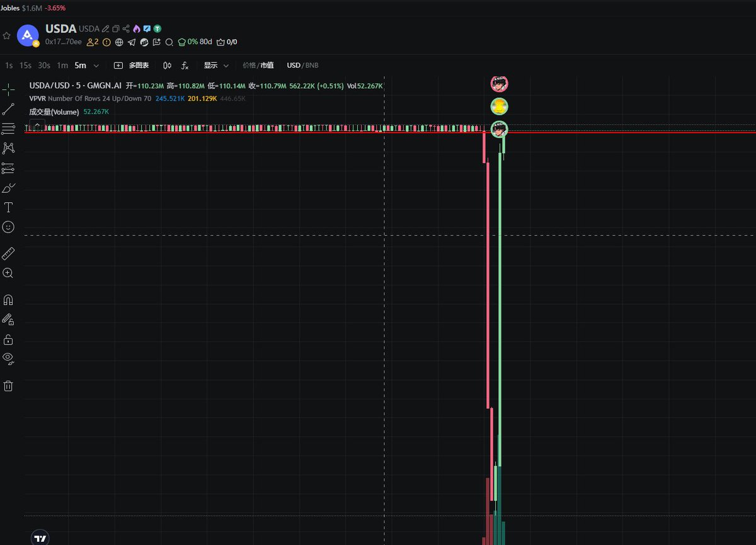The height and width of the screenshot is (545, 756).
Task: Toggle lock all drawings padlock
Action: (x=8, y=340)
